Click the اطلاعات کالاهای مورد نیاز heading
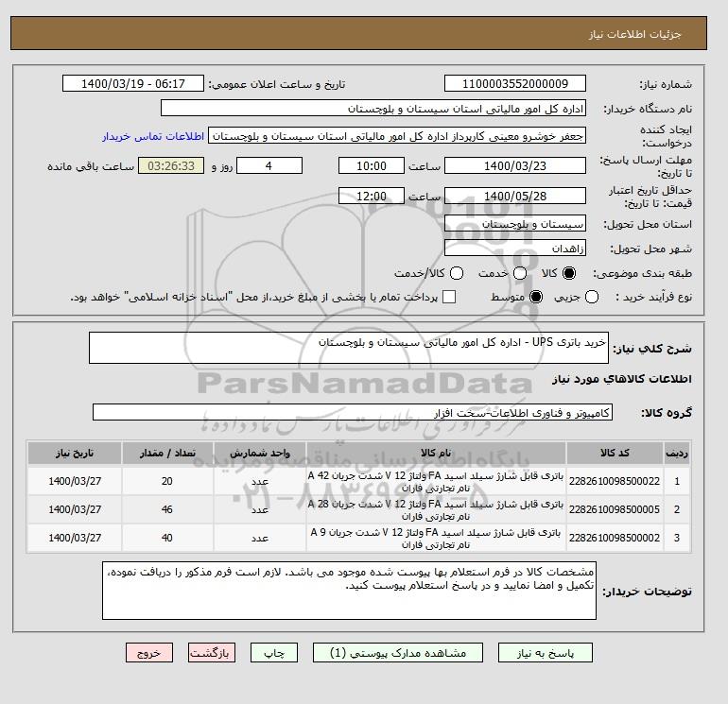This screenshot has height=704, width=728. tap(622, 379)
